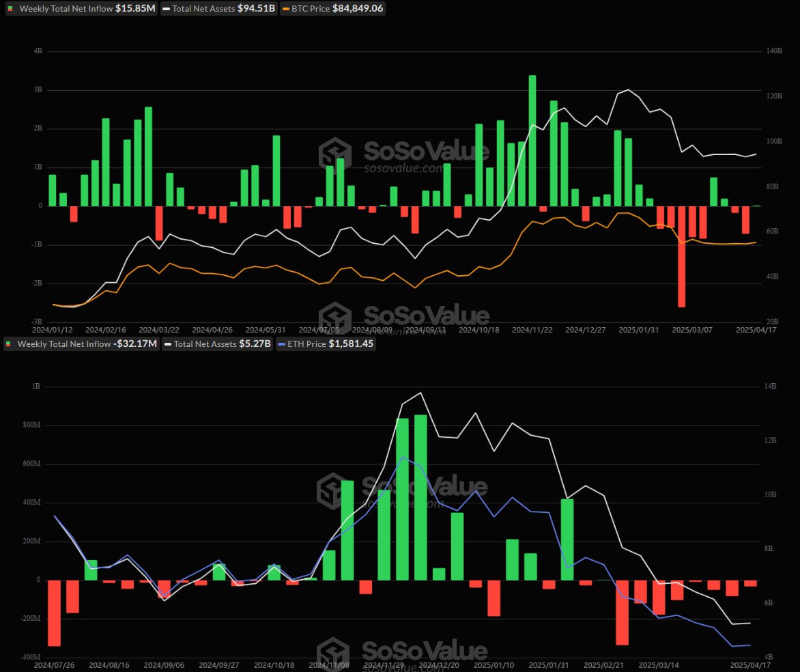
Task: Click the 2B left axis label
Action: point(38,128)
